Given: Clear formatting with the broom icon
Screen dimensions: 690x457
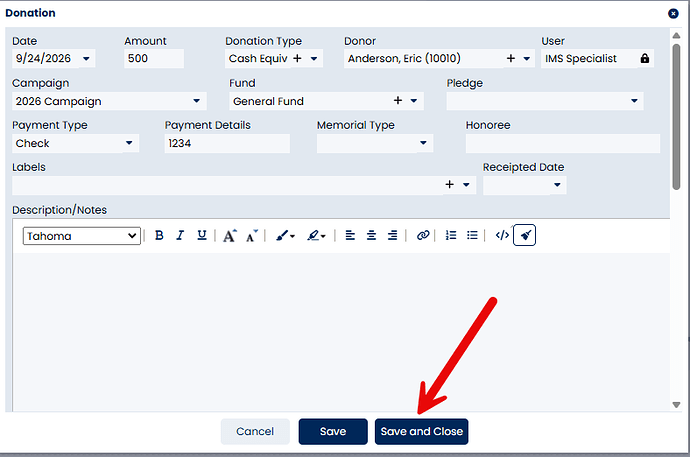Looking at the screenshot, I should (525, 235).
